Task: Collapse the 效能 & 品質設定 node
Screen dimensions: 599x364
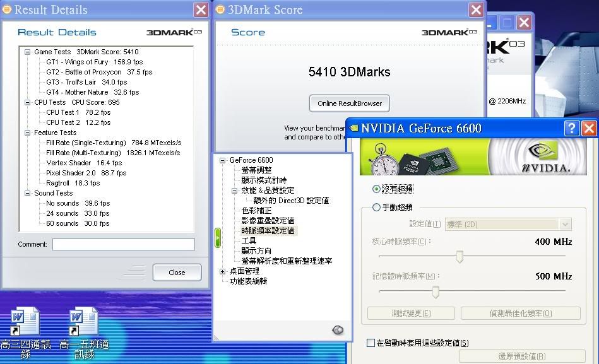Action: [x=235, y=191]
